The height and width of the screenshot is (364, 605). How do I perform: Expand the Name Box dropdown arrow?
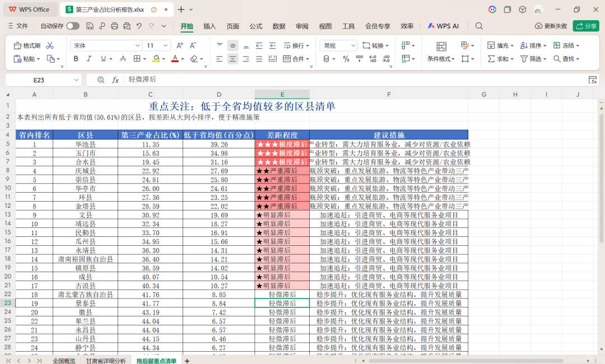tap(76, 80)
